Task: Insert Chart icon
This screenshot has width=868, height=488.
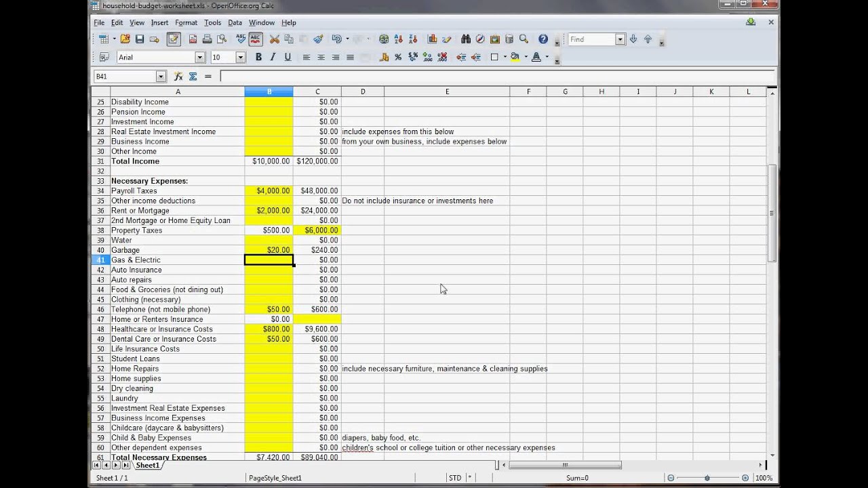Action: [x=432, y=39]
